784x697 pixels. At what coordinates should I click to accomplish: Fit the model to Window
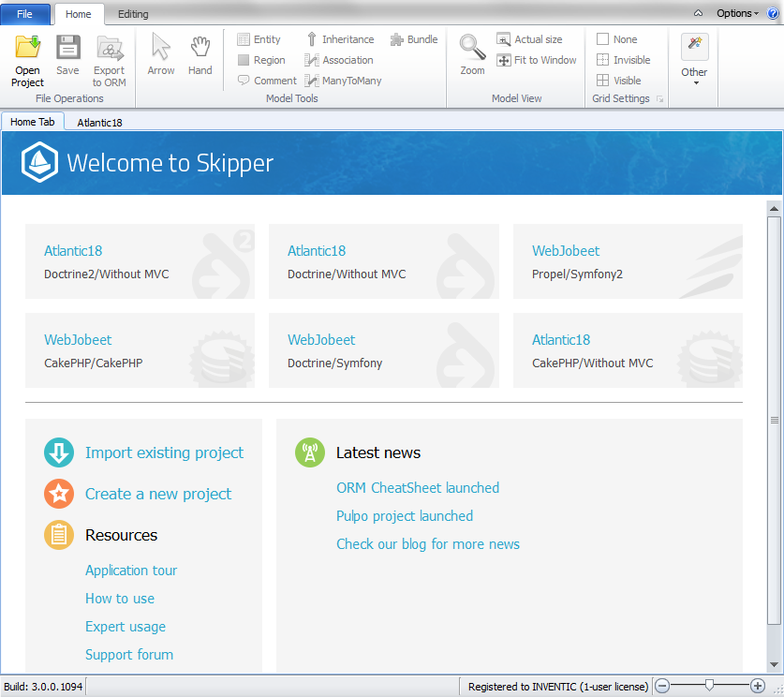click(x=537, y=60)
